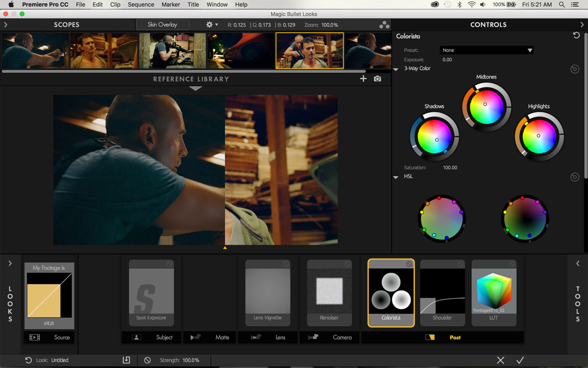The image size is (588, 368).
Task: Select the Camera tool chain section
Action: (330, 337)
